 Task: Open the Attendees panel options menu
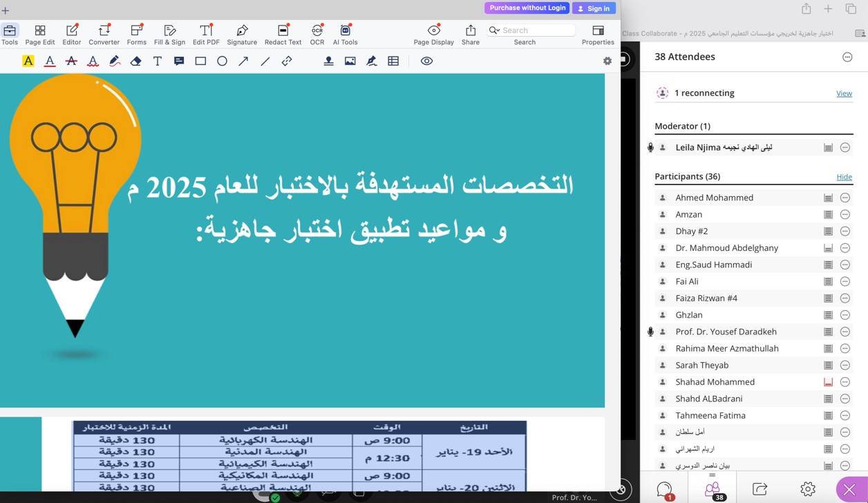(847, 57)
